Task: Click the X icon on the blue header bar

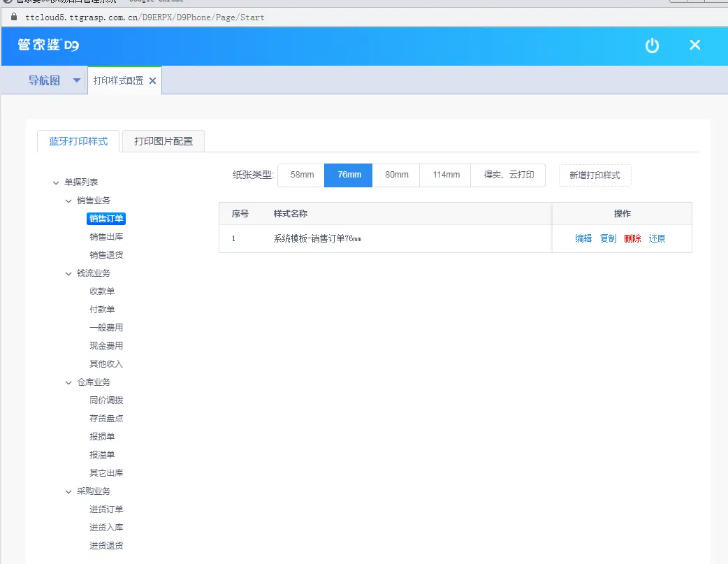Action: point(694,45)
